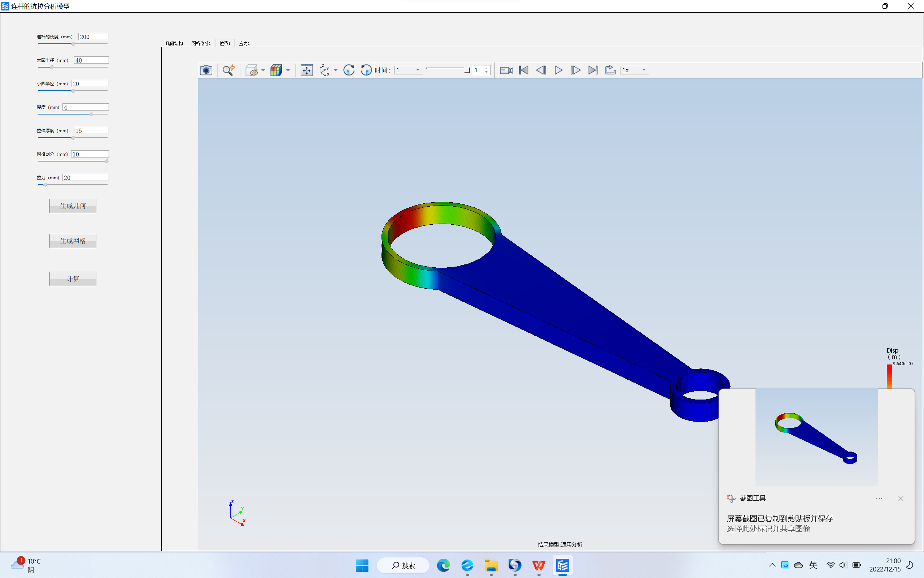
Task: Click the 英 input method indicator
Action: [813, 565]
